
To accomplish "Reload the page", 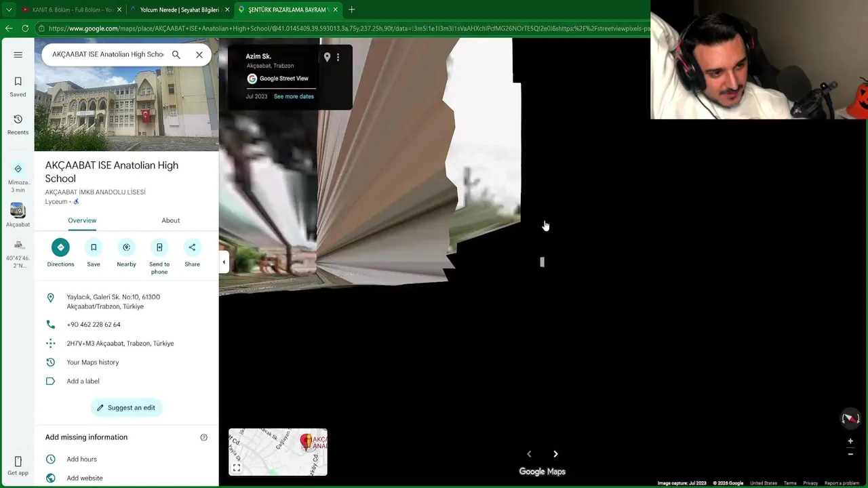I will [x=25, y=28].
